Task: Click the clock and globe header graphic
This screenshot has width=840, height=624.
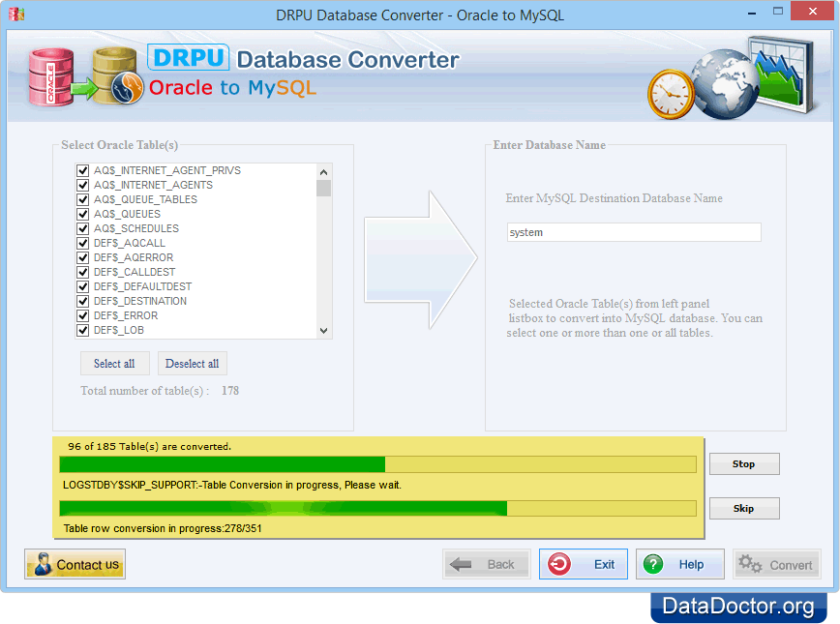Action: pos(730,77)
